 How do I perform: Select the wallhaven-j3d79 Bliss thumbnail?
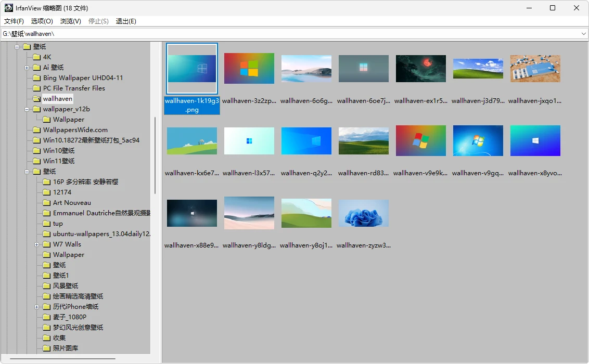478,69
